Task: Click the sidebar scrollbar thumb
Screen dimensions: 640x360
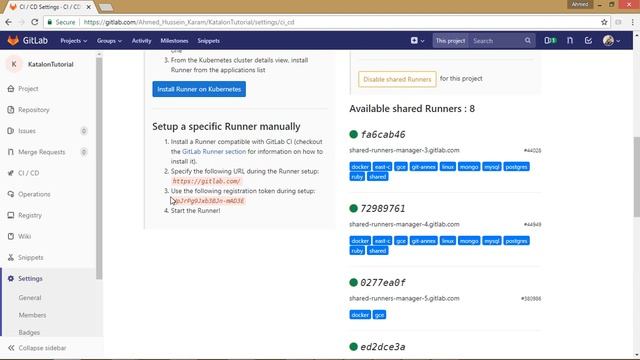Action: tap(99, 168)
